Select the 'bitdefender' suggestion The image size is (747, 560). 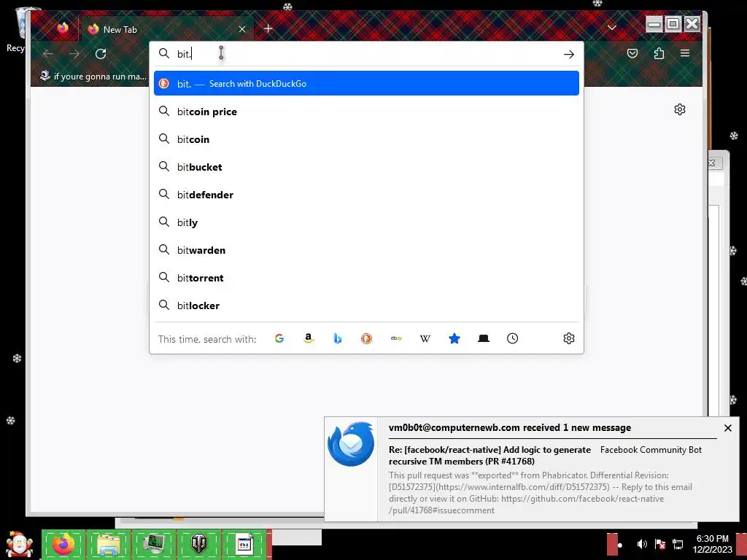pyautogui.click(x=366, y=194)
